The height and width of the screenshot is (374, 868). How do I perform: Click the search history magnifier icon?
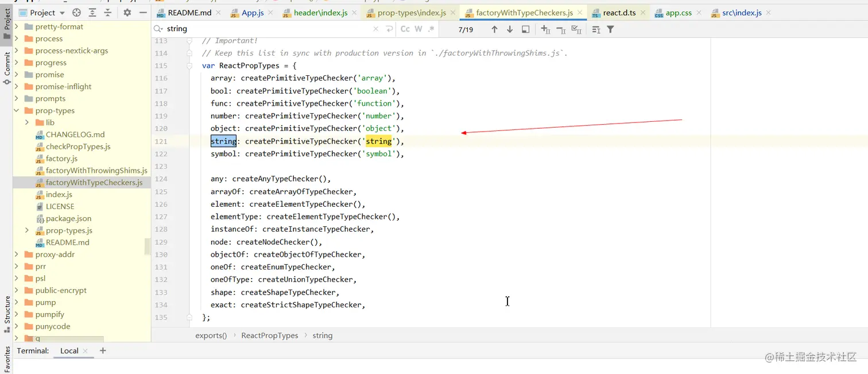pyautogui.click(x=158, y=29)
